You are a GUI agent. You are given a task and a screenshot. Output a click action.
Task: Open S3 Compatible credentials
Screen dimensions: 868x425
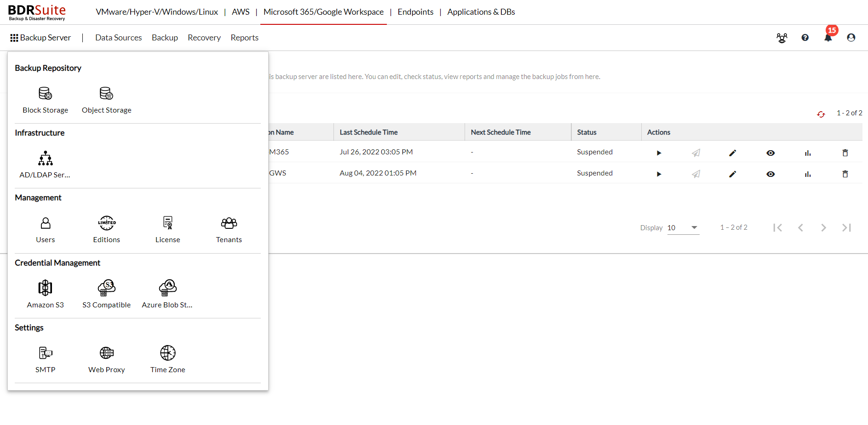tap(106, 295)
